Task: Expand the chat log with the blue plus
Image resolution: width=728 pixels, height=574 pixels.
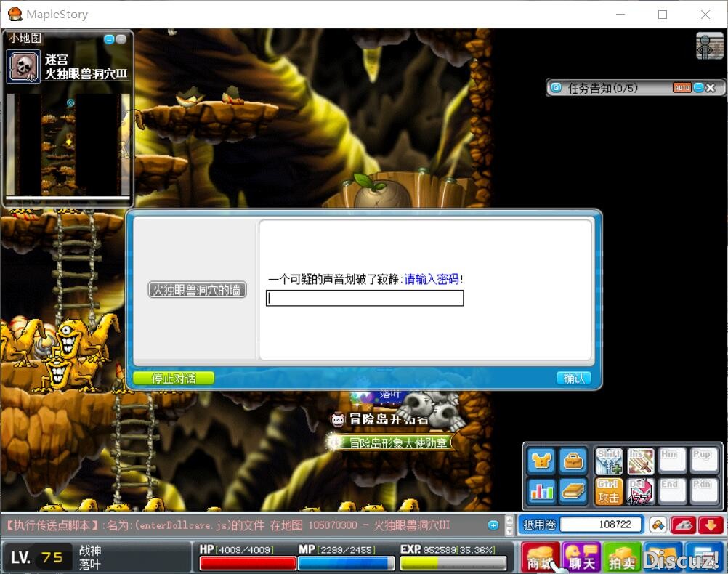Action: pos(493,525)
